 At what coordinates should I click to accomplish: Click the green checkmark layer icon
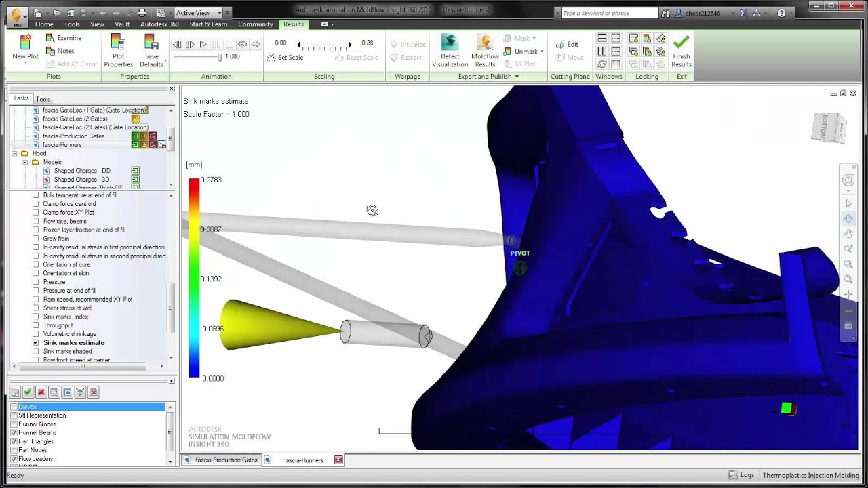point(28,392)
